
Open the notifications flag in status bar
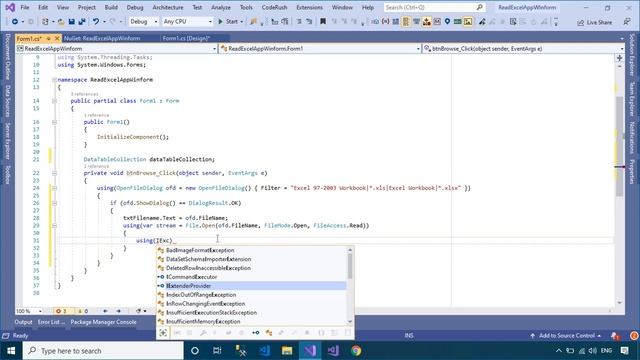pos(615,336)
